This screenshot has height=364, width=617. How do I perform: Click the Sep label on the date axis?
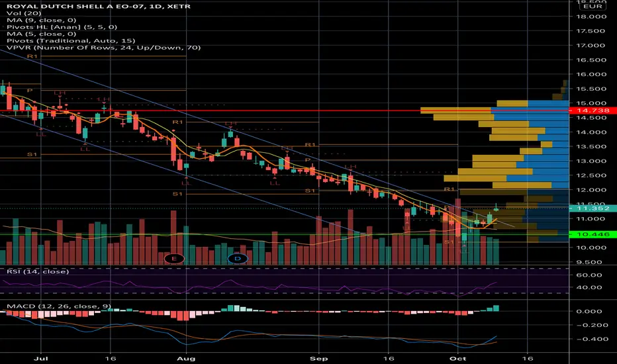click(318, 359)
